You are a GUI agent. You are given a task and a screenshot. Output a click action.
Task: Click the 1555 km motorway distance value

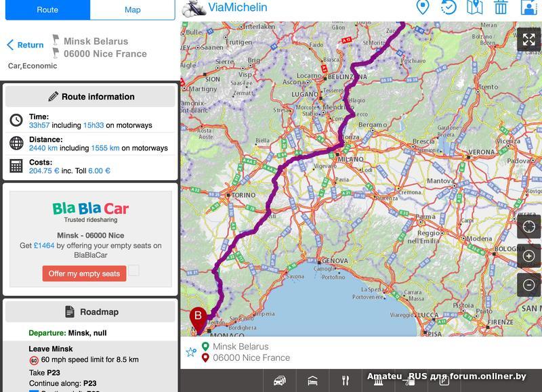click(105, 148)
